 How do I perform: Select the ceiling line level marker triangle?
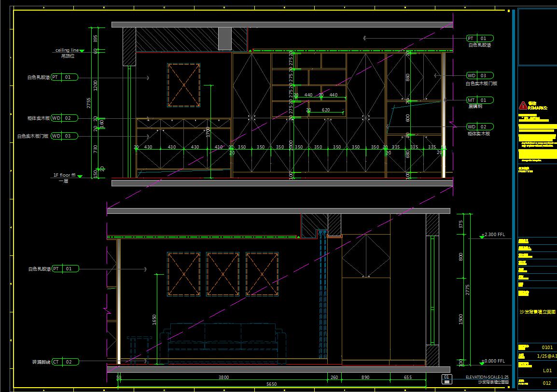pyautogui.click(x=82, y=51)
